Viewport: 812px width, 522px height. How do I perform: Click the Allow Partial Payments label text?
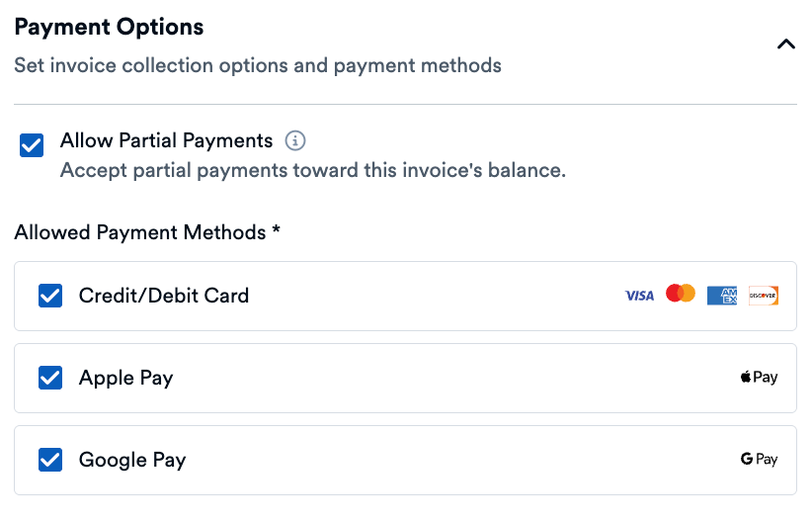166,140
